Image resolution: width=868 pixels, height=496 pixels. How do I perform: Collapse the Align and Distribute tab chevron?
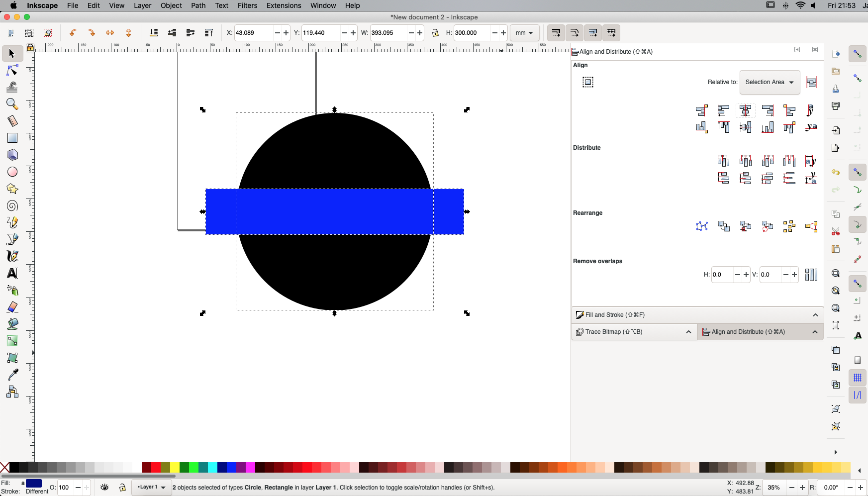pos(815,332)
